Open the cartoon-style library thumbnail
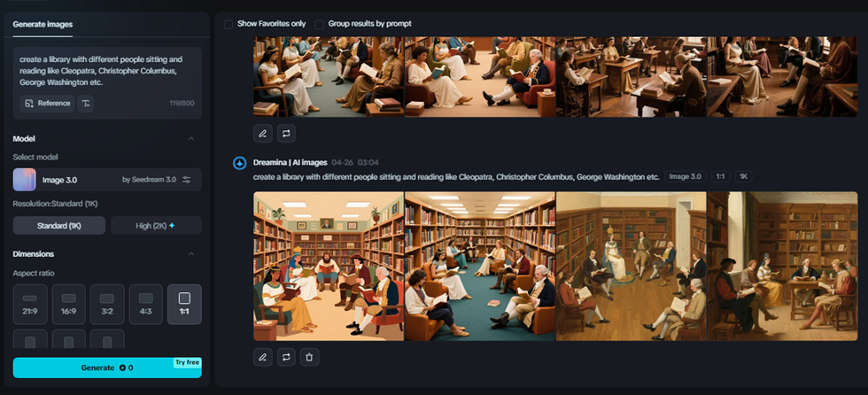The height and width of the screenshot is (395, 868). pyautogui.click(x=329, y=266)
